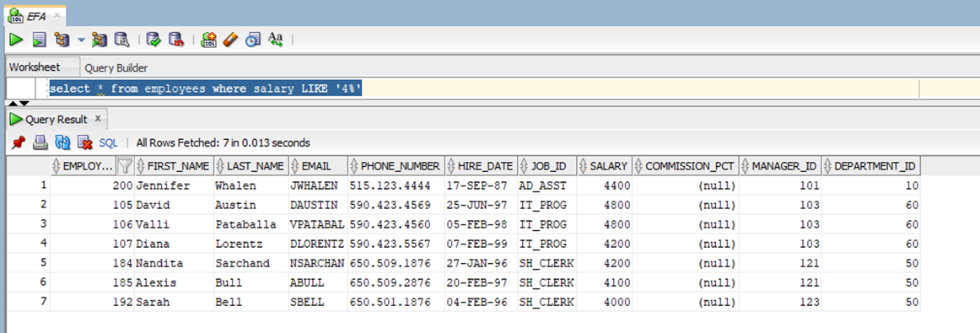Select the Nandita first name cell

(x=174, y=263)
